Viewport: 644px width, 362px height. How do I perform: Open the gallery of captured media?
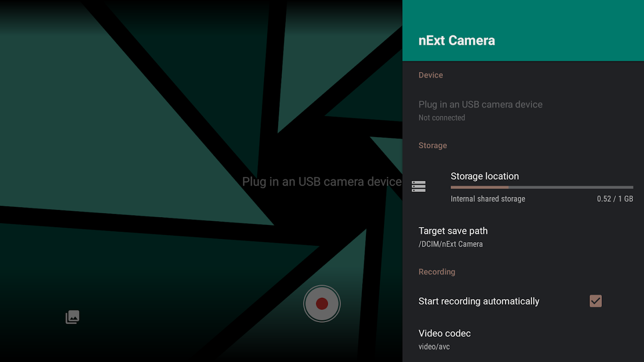(x=72, y=317)
